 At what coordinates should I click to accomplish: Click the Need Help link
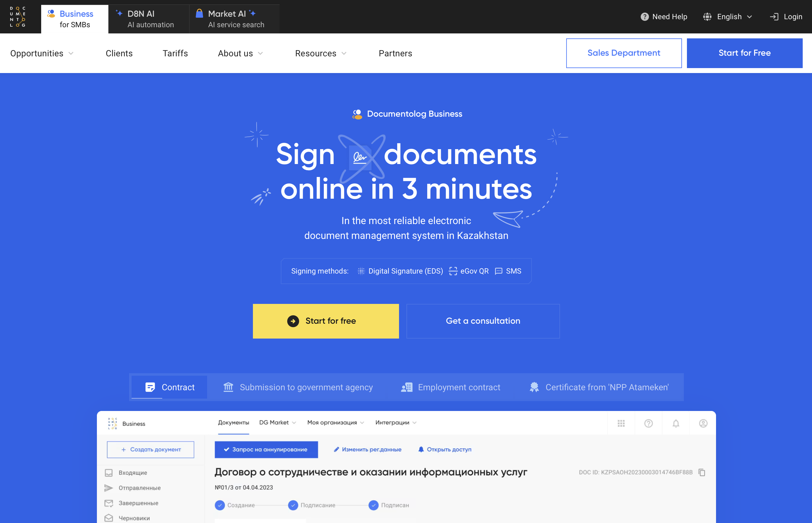pos(663,17)
